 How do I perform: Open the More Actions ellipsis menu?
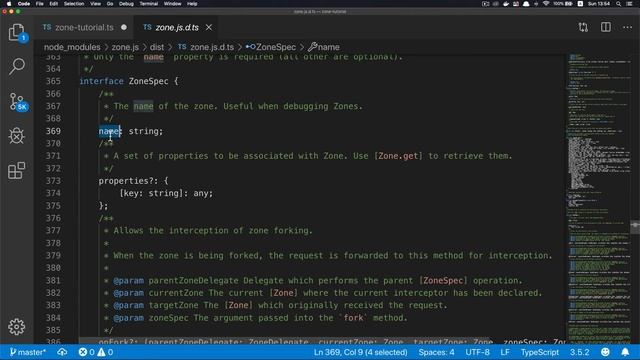point(627,27)
